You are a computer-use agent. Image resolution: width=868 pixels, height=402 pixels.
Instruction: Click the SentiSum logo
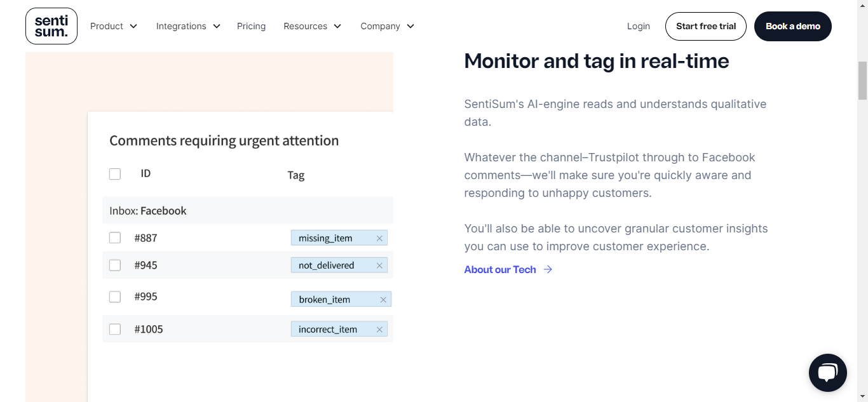(51, 26)
